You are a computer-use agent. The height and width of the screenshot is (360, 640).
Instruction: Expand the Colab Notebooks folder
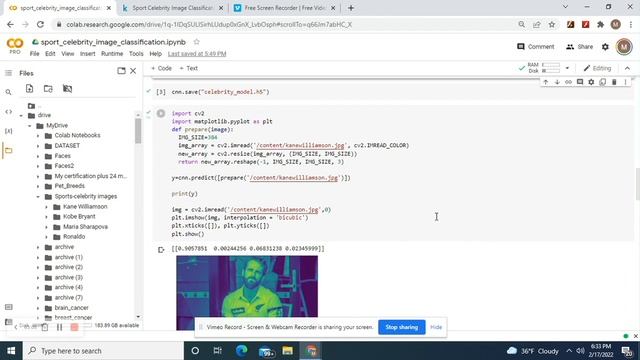(x=38, y=136)
